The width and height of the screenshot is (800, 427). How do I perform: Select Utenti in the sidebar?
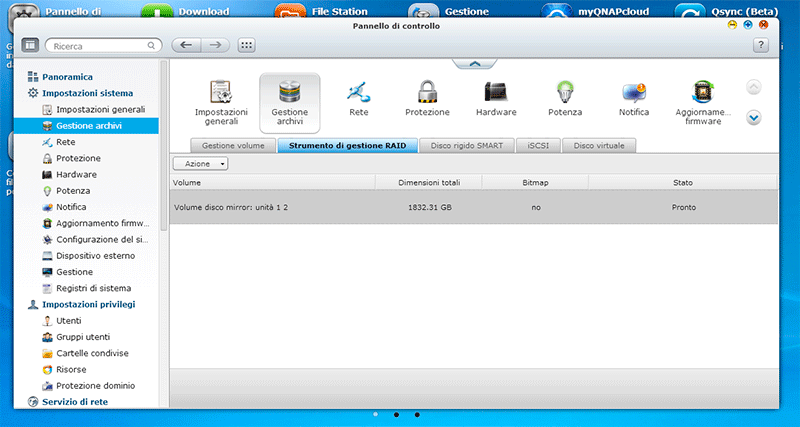click(69, 321)
